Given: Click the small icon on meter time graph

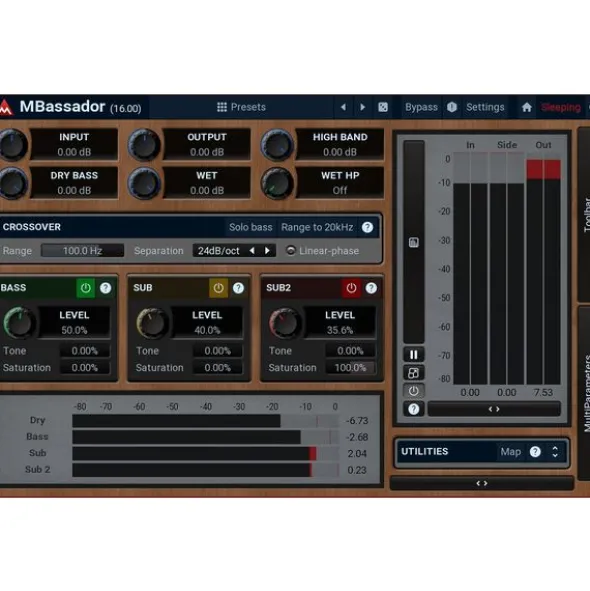Looking at the screenshot, I should pyautogui.click(x=414, y=242).
